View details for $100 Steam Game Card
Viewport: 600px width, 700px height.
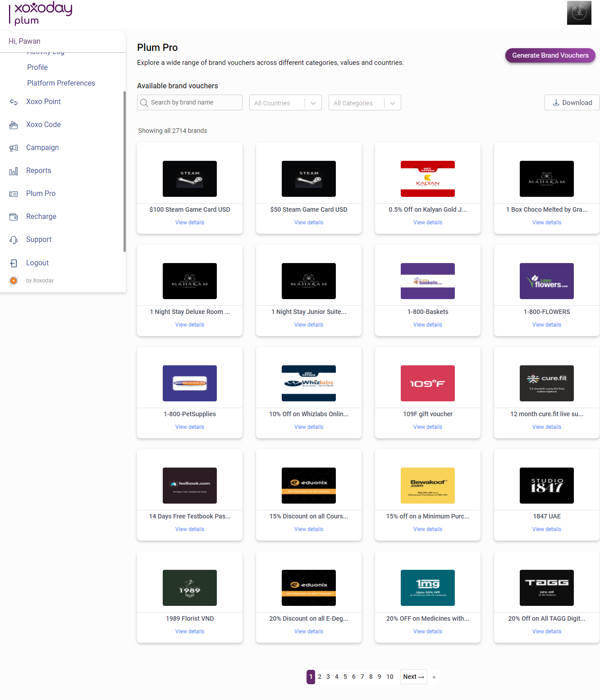(190, 223)
